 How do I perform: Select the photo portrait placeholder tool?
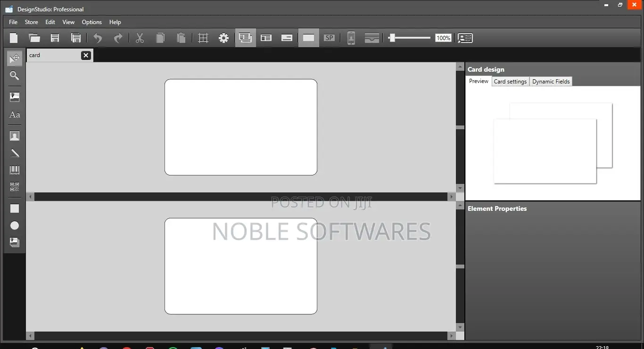tap(14, 135)
